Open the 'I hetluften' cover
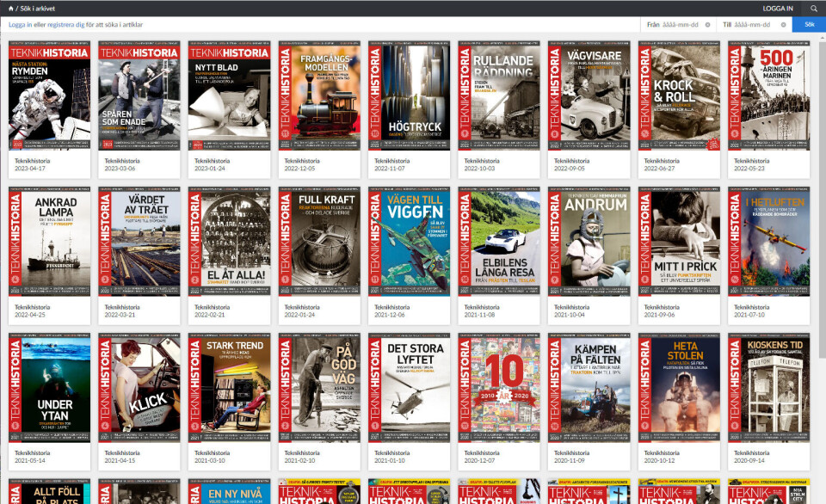The width and height of the screenshot is (826, 504). [769, 241]
